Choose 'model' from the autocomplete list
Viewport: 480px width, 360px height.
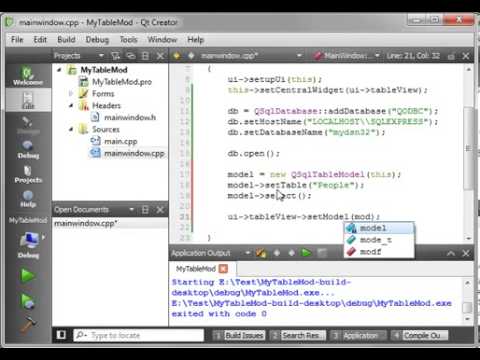[x=379, y=228]
